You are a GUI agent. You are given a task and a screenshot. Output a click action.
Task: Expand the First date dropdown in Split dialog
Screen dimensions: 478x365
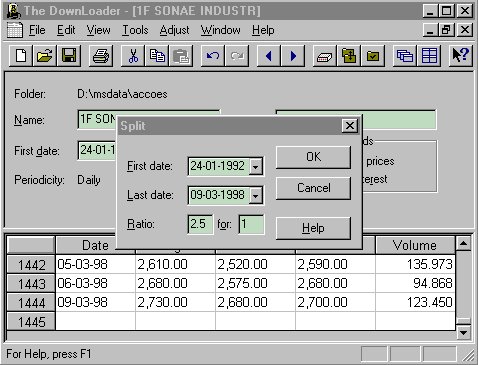pos(256,166)
